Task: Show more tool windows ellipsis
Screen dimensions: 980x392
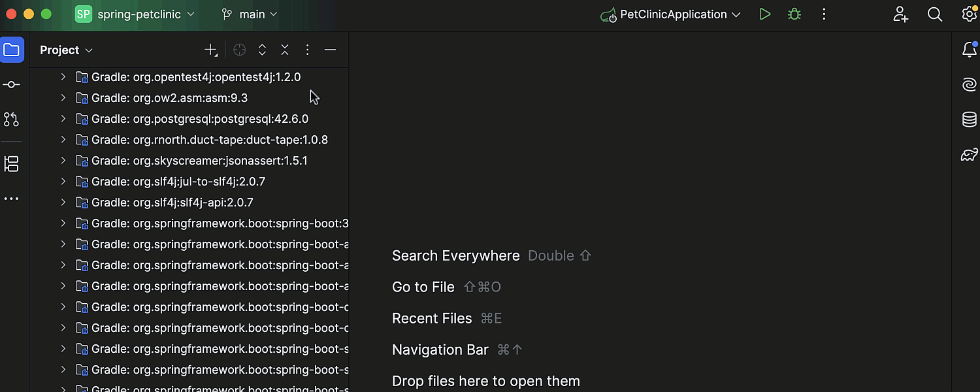Action: tap(12, 199)
